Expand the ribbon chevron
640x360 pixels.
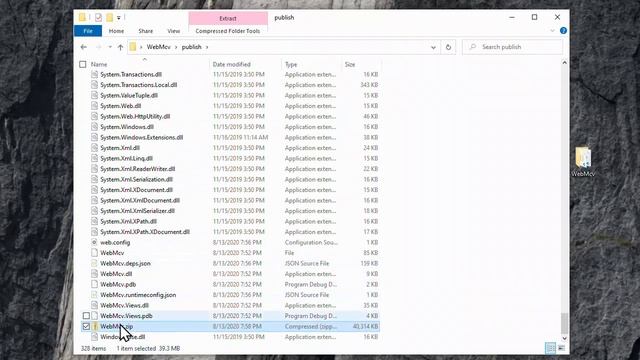(552, 31)
